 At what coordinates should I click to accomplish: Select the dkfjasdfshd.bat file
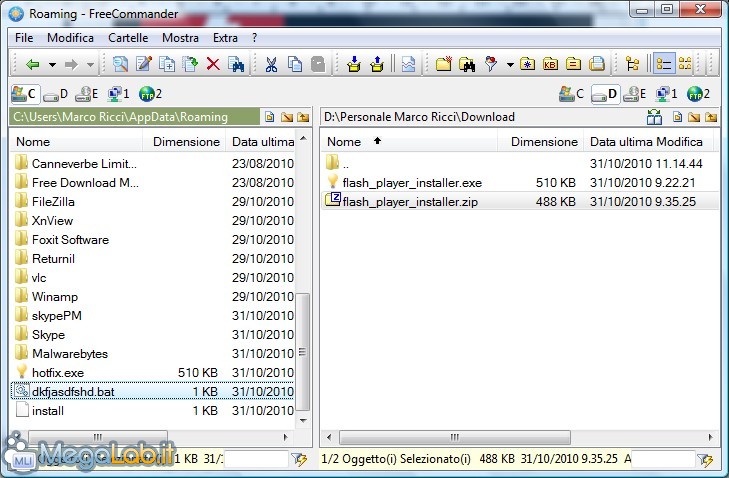[152, 392]
